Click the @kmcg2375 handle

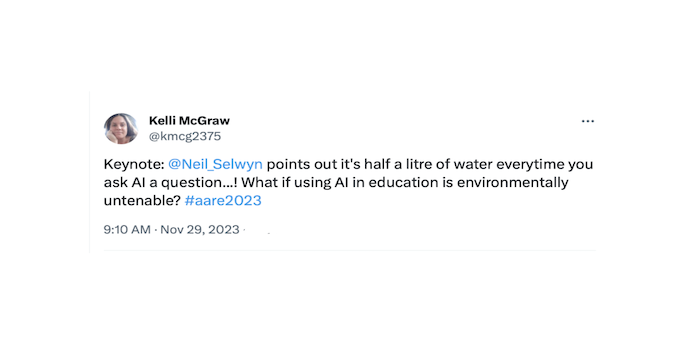(185, 136)
